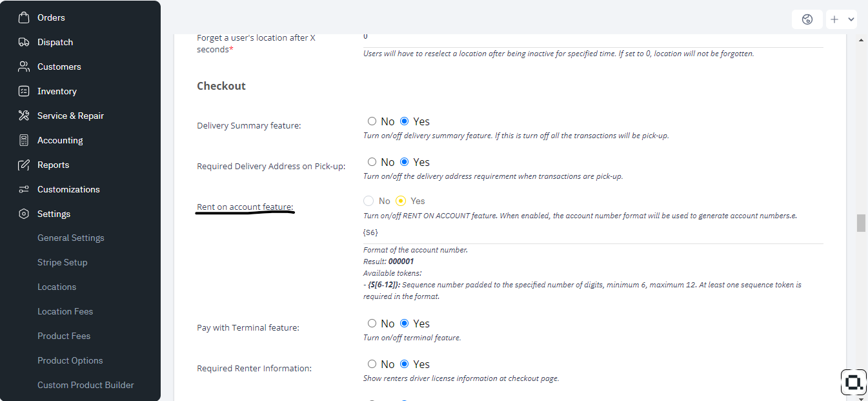The image size is (868, 401).
Task: Click the plus button at top right
Action: [x=835, y=19]
